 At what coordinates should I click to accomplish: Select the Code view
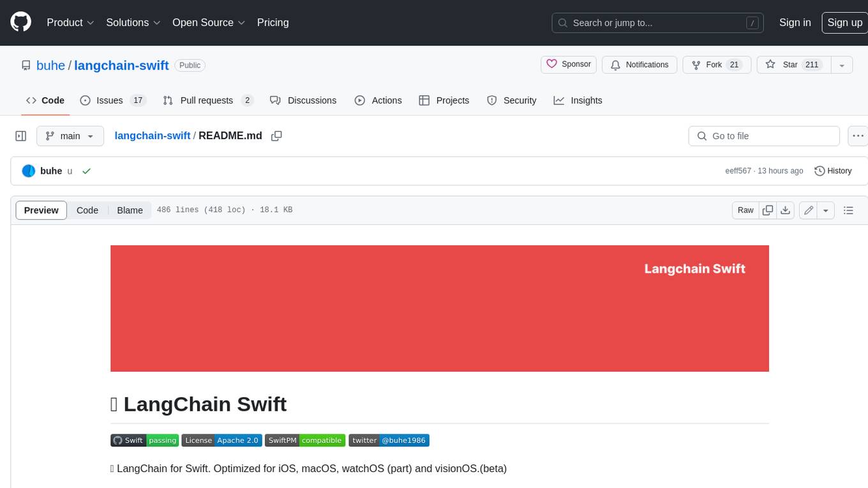pos(87,210)
